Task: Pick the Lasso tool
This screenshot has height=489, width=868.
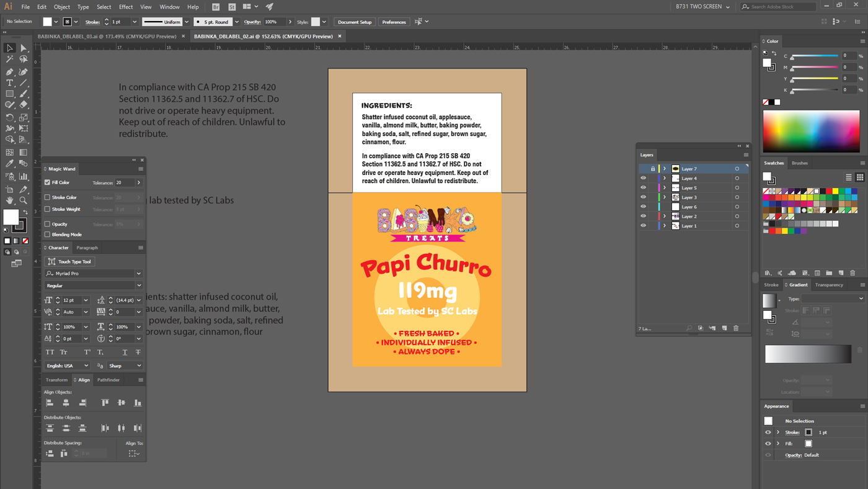Action: [24, 60]
